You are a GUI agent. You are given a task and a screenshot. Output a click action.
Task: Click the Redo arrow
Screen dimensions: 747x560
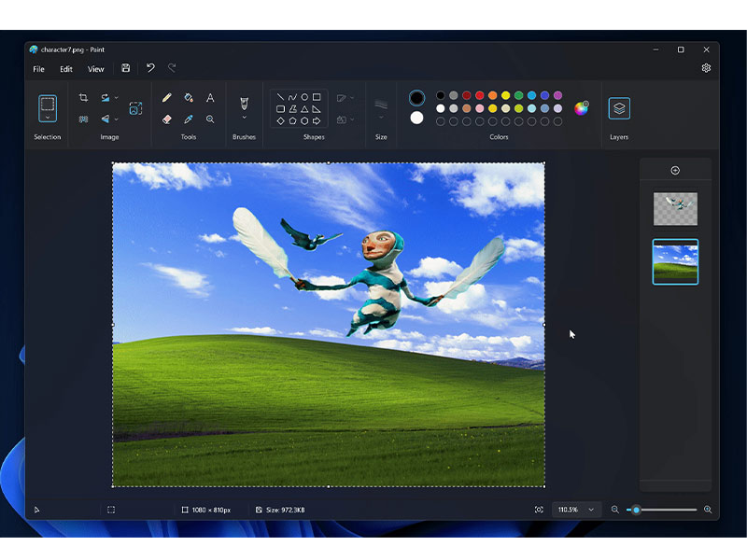pos(172,68)
